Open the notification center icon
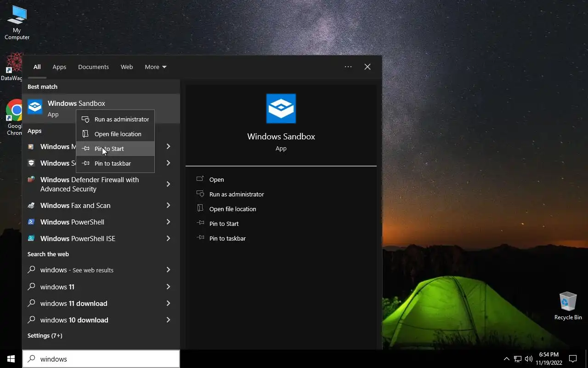Image resolution: width=588 pixels, height=368 pixels. coord(573,359)
